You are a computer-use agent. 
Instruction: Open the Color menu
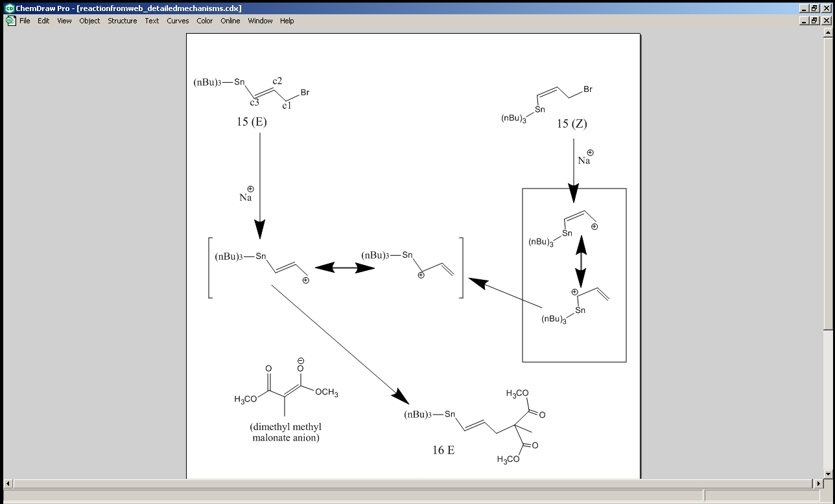coord(205,21)
